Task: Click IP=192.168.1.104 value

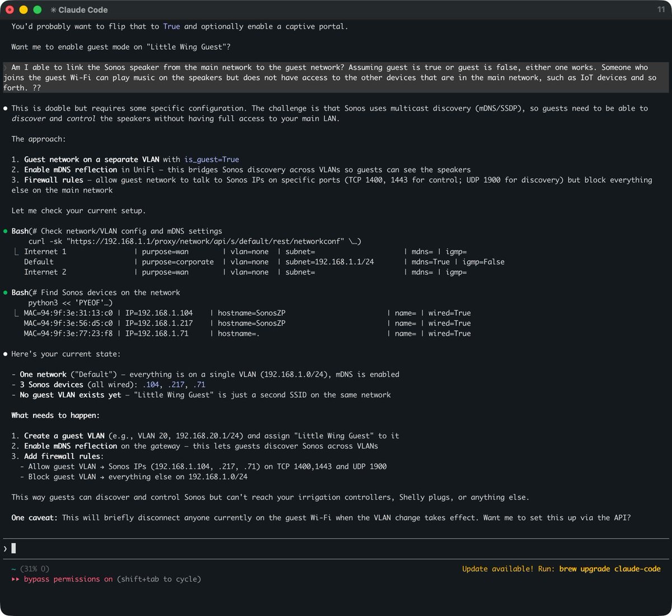Action: click(159, 313)
